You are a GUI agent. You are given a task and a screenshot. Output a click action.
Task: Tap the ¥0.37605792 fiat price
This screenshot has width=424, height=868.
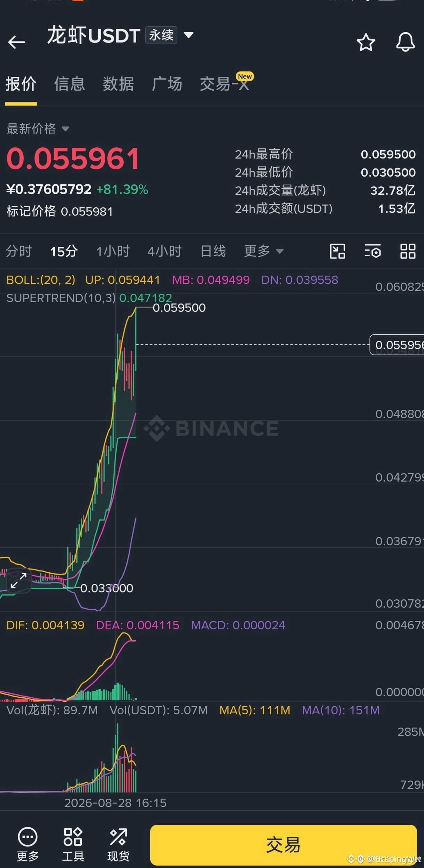49,190
